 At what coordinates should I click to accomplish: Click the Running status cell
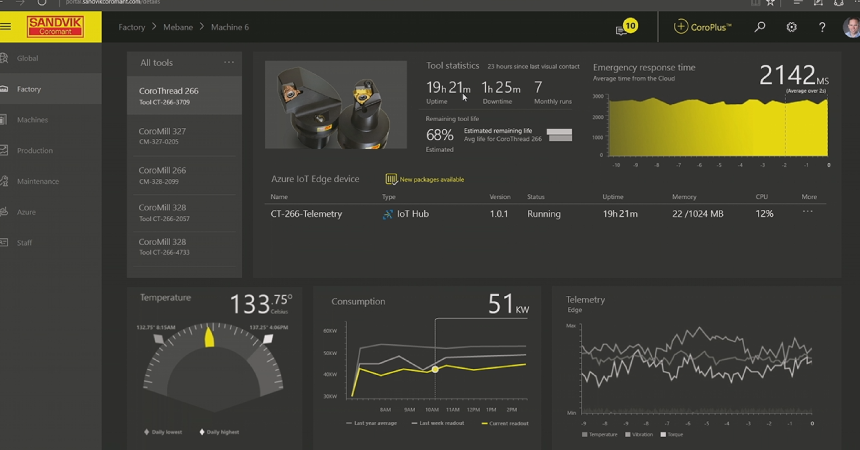pos(544,214)
